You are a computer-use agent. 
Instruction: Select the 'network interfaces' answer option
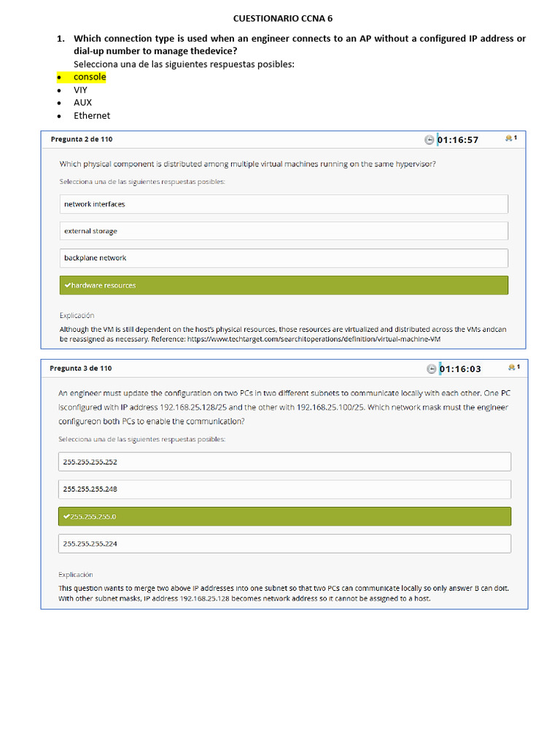click(284, 204)
